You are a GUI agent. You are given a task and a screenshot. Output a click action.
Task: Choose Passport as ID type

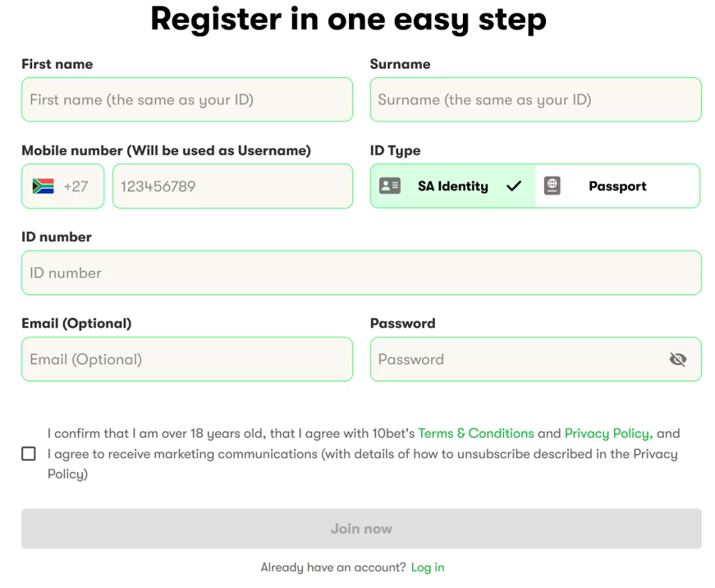(617, 186)
